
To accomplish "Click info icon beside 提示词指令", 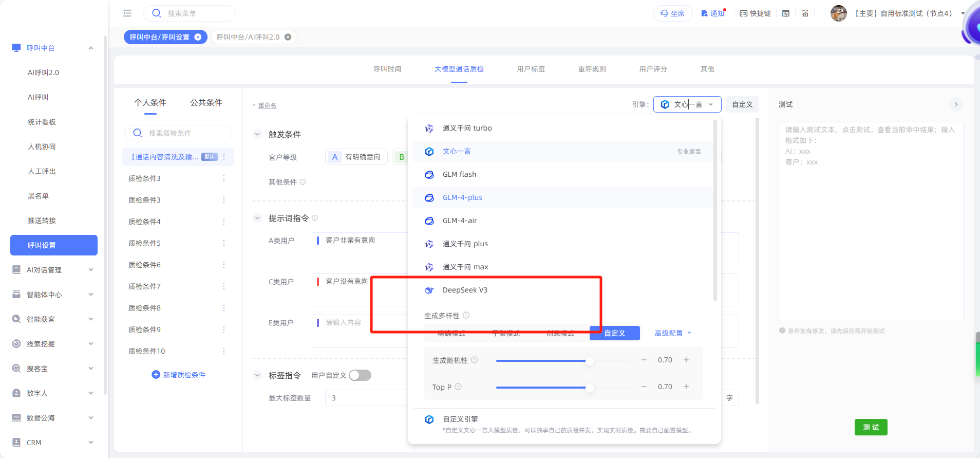I will [x=315, y=218].
